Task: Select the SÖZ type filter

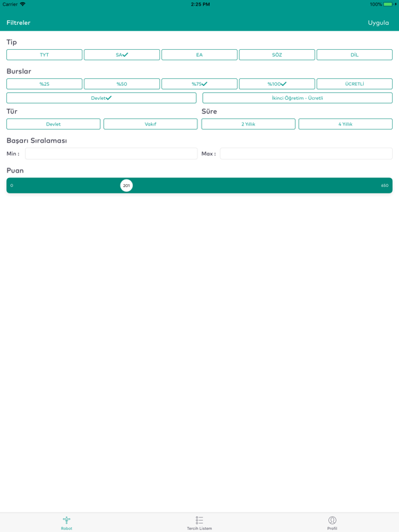Action: (x=277, y=55)
